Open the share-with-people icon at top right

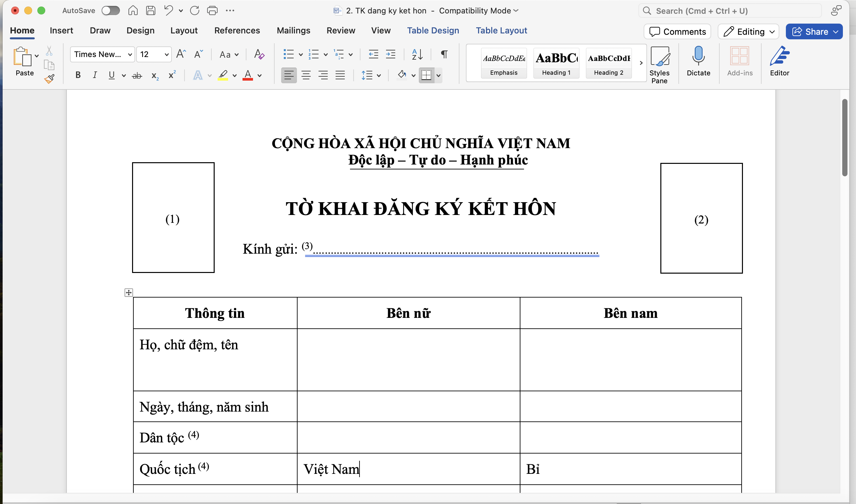(x=836, y=10)
